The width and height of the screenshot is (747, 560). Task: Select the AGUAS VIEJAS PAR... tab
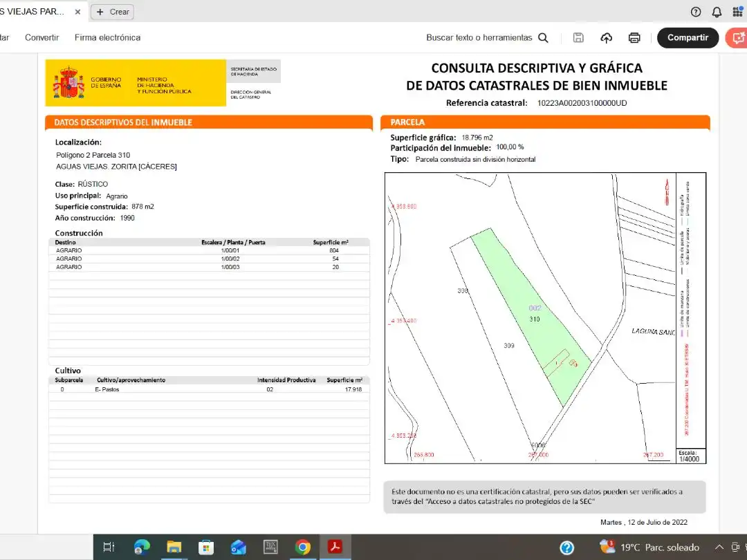pos(33,12)
